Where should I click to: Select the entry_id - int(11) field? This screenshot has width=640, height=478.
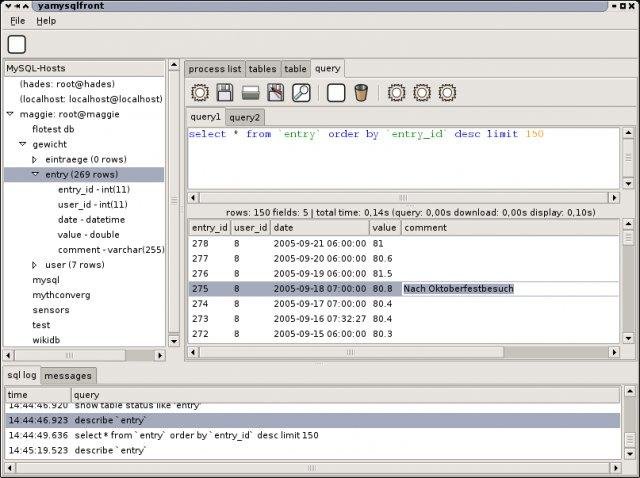[x=94, y=190]
